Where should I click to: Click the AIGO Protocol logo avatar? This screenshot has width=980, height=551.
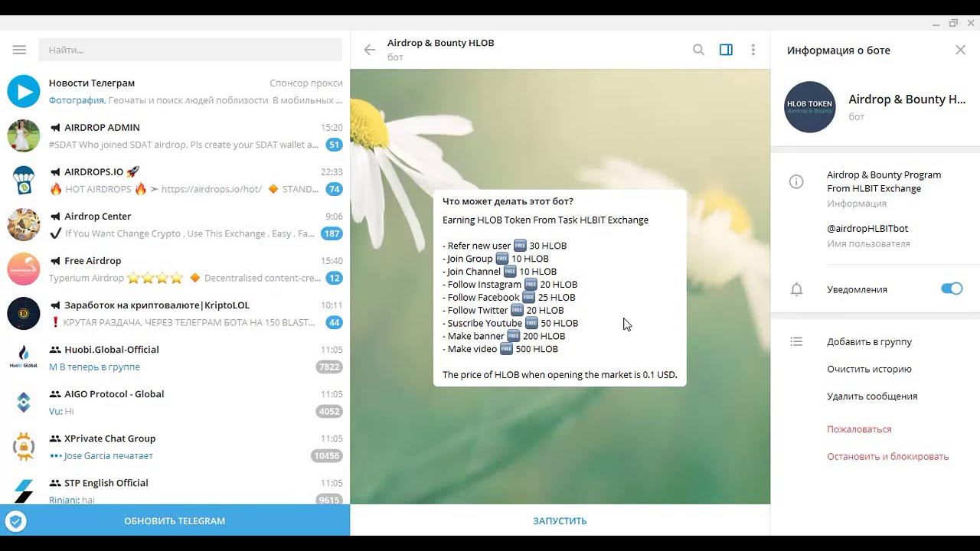(24, 402)
